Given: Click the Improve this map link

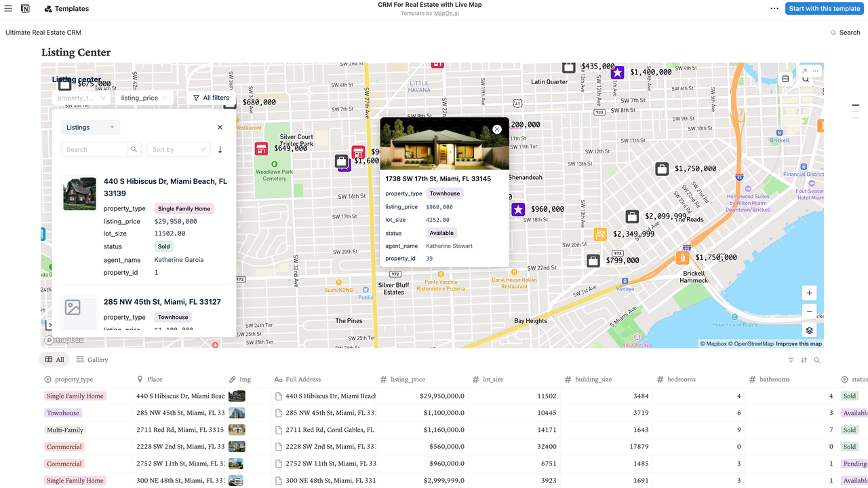Looking at the screenshot, I should click(x=799, y=344).
